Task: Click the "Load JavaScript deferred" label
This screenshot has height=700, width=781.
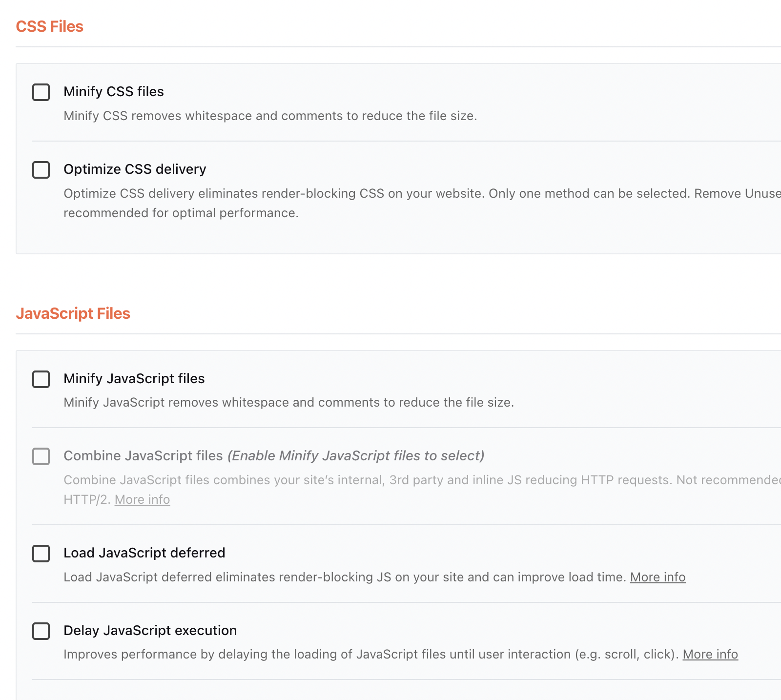Action: [144, 553]
